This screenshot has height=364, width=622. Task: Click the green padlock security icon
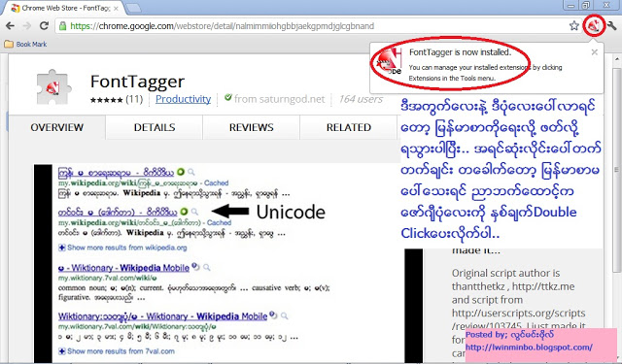pos(62,26)
